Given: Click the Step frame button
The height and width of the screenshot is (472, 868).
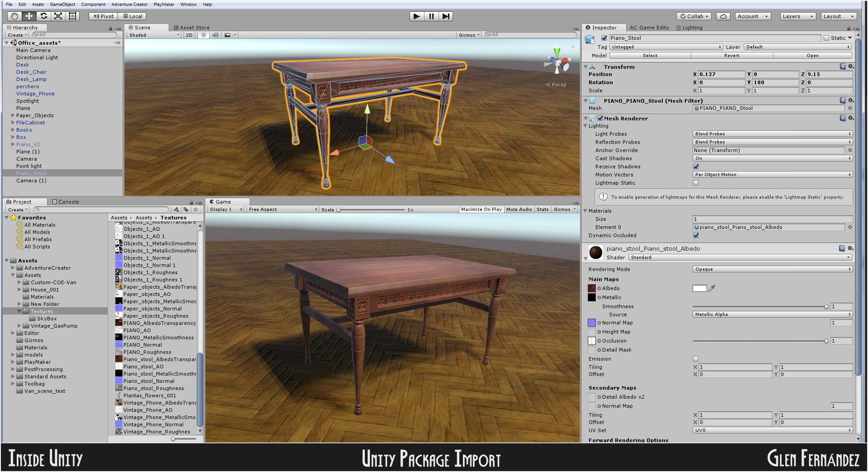Looking at the screenshot, I should point(446,16).
